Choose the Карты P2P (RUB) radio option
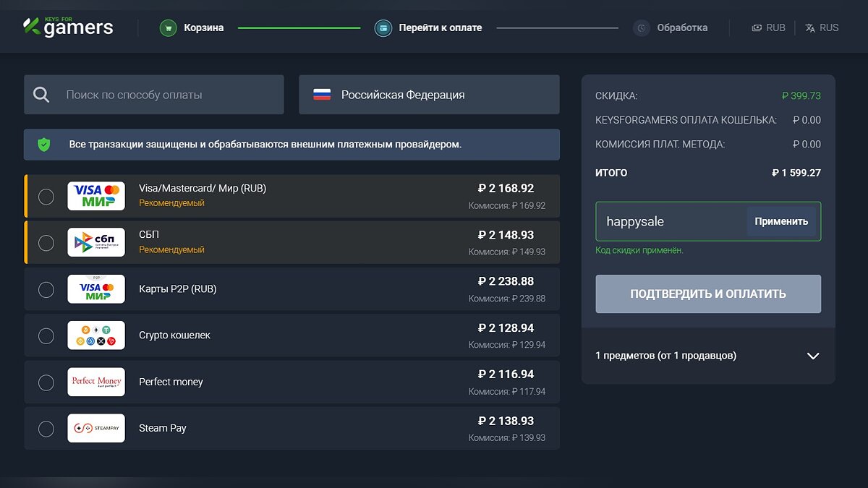868x488 pixels. click(46, 289)
